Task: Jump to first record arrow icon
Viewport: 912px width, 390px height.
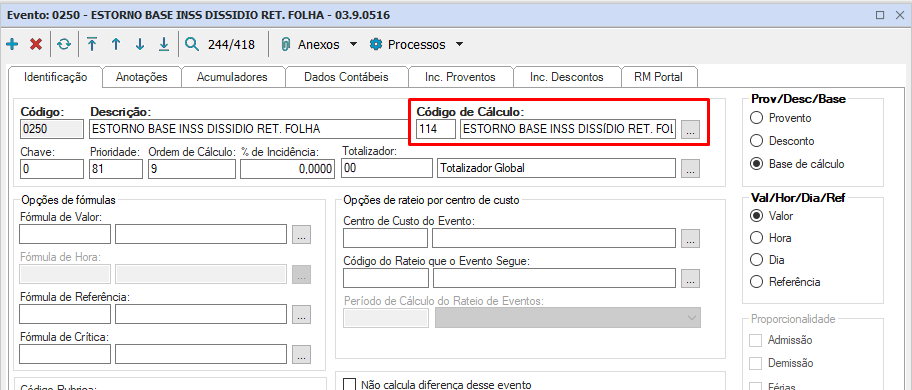Action: (x=92, y=44)
